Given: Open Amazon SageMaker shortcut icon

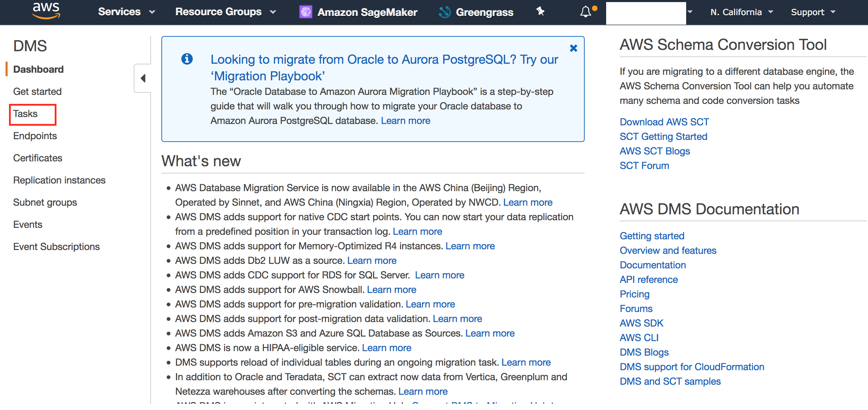Looking at the screenshot, I should [x=305, y=12].
